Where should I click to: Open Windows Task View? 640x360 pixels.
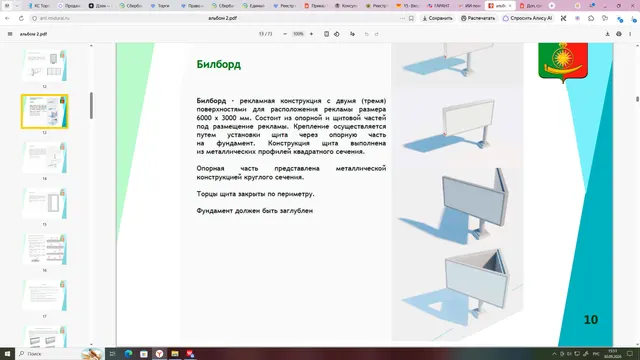click(113, 353)
